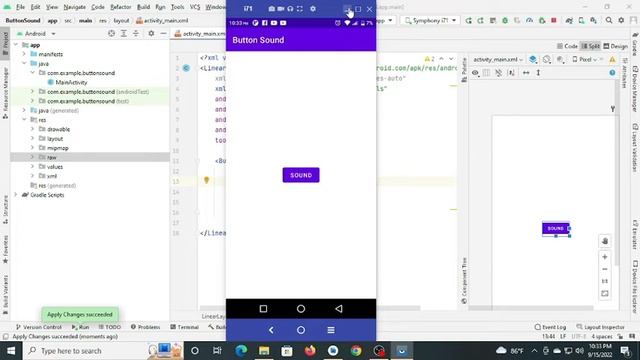Click the Profile app gauge icon

coord(529,20)
